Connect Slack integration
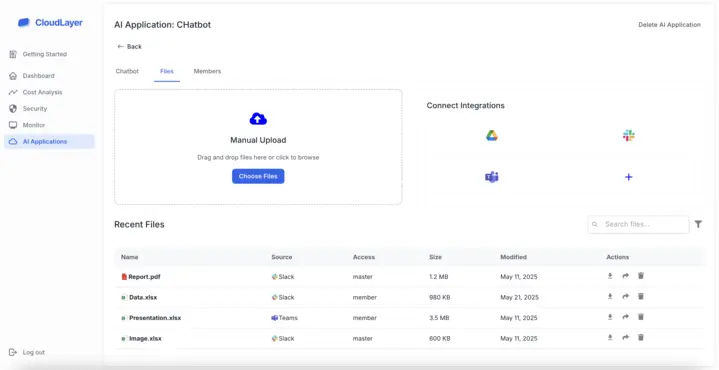 [x=629, y=136]
